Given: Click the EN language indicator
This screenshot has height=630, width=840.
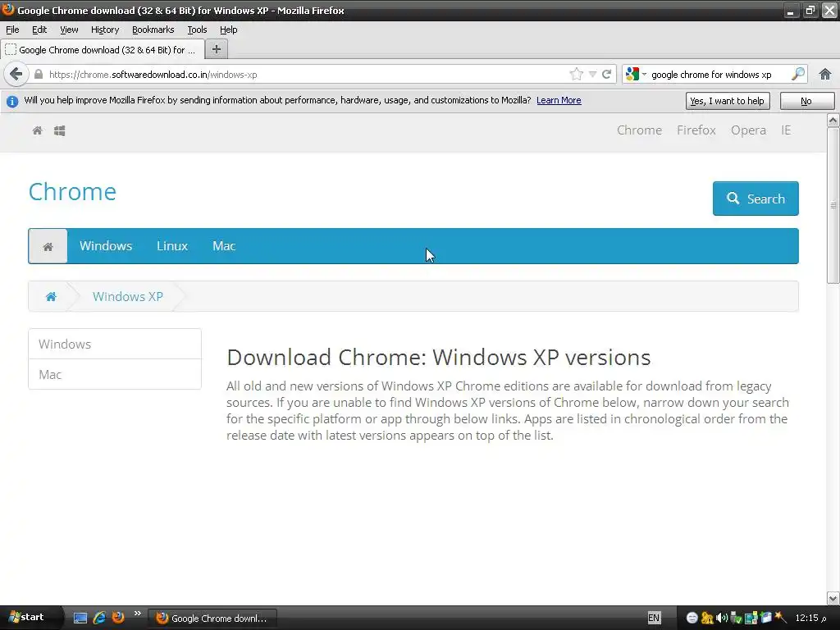Looking at the screenshot, I should point(654,619).
